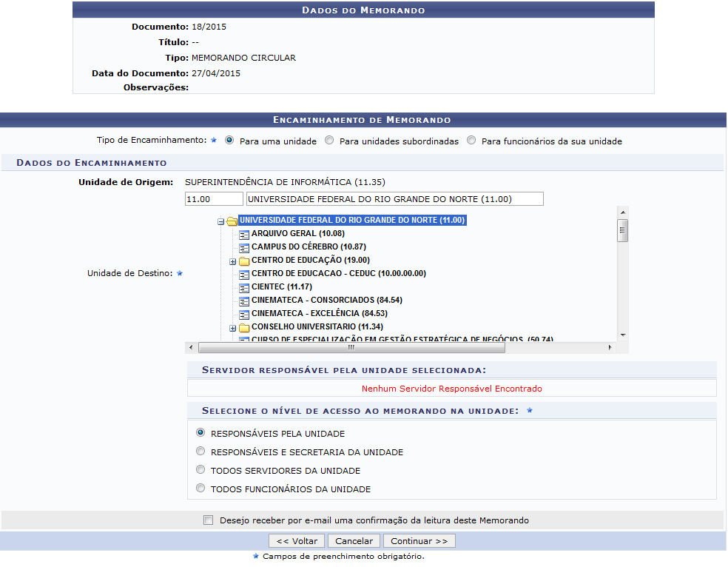Click the unit code field showing 11.00
Image resolution: width=728 pixels, height=567 pixels.
[x=214, y=199]
